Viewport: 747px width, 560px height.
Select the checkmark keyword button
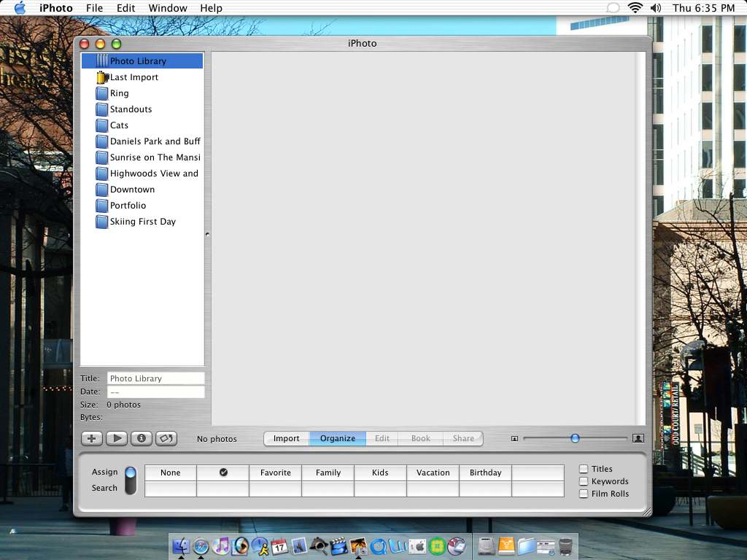(223, 472)
